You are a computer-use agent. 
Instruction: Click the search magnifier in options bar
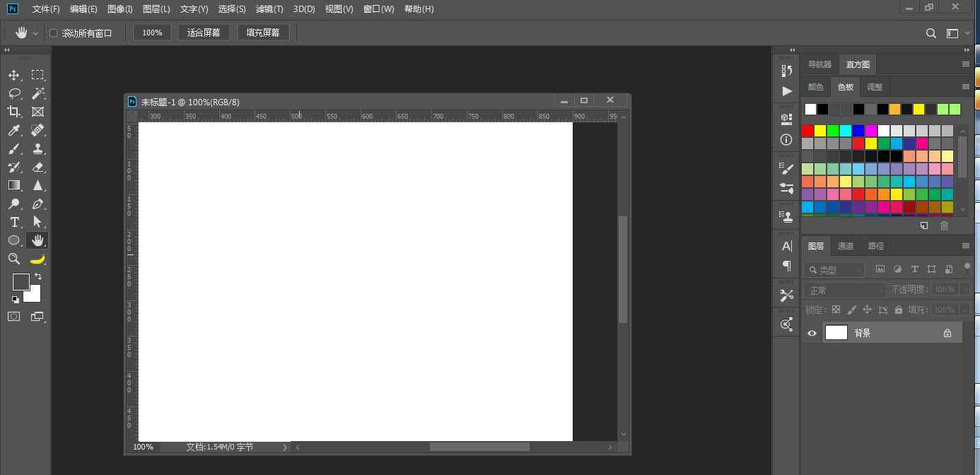(931, 33)
